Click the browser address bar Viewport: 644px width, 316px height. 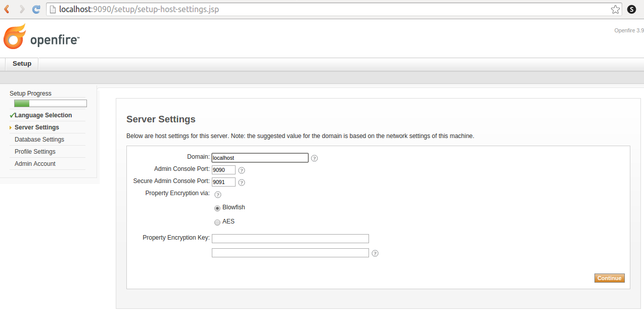click(329, 9)
